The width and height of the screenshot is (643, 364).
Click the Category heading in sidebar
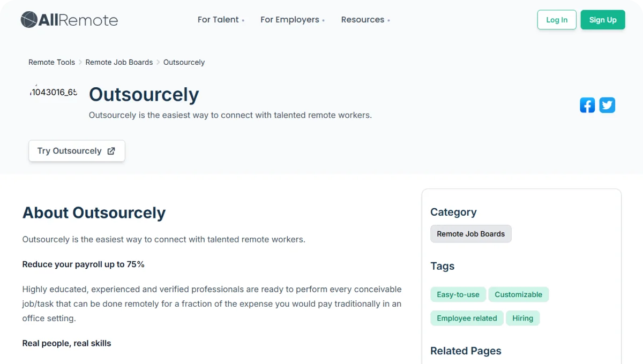[453, 212]
